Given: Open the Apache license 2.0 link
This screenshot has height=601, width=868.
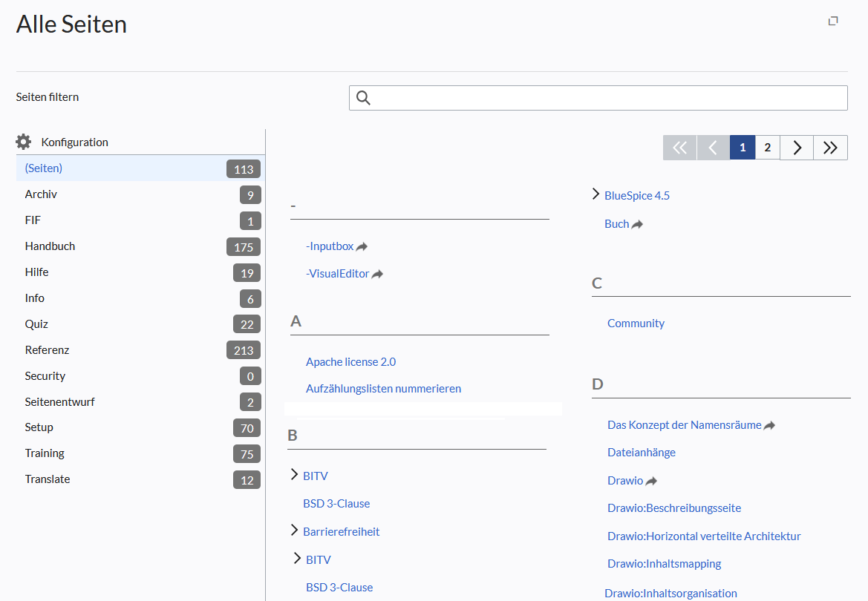Looking at the screenshot, I should click(350, 362).
